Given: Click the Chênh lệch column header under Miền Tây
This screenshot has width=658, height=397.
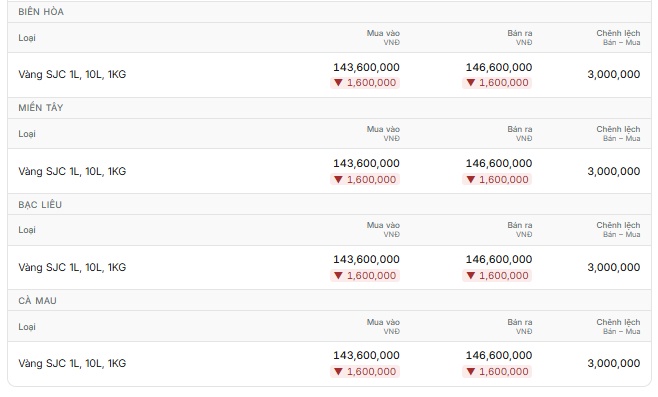Looking at the screenshot, I should (618, 133).
